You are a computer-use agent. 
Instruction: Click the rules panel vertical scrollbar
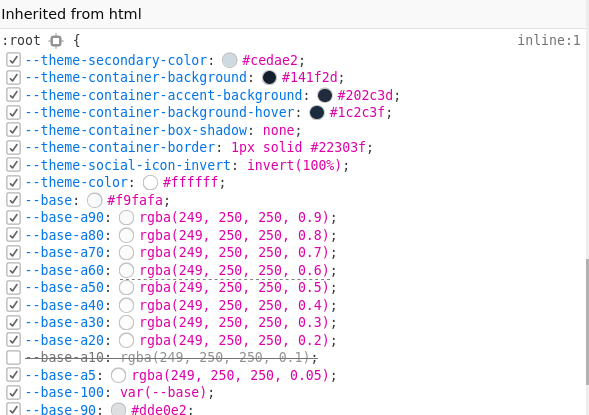(587, 322)
